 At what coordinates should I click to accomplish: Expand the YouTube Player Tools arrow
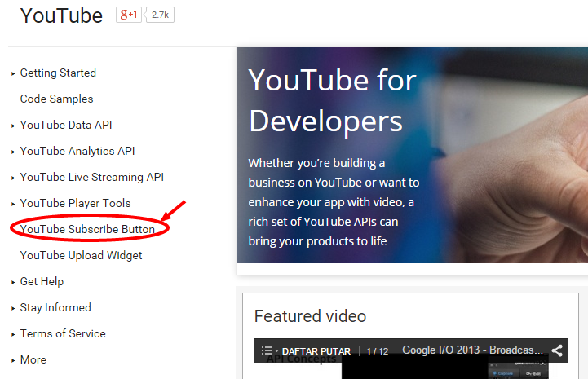pos(13,204)
